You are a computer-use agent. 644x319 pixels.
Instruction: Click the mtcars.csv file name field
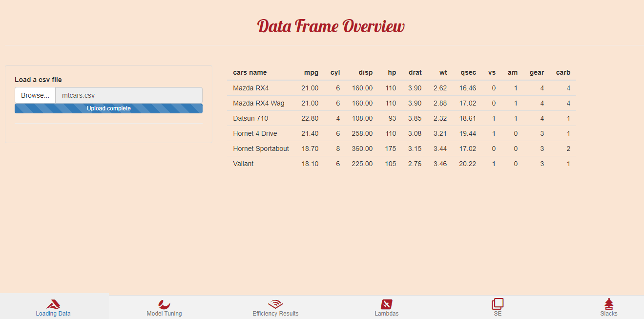[129, 95]
